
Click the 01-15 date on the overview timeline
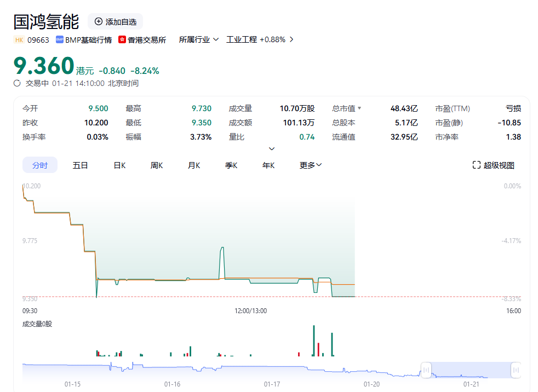(73, 384)
